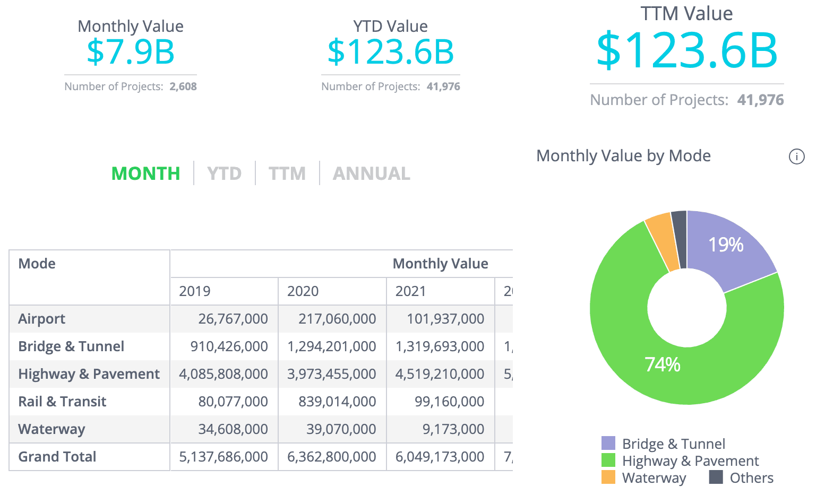Click Airport 2020 value 217,060,000

pos(337,319)
